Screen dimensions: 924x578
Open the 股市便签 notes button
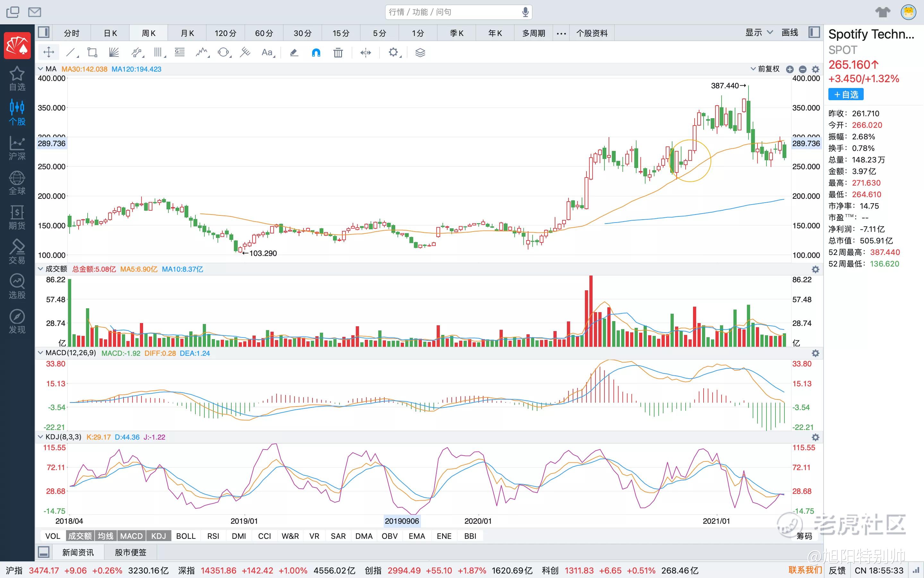(x=131, y=552)
